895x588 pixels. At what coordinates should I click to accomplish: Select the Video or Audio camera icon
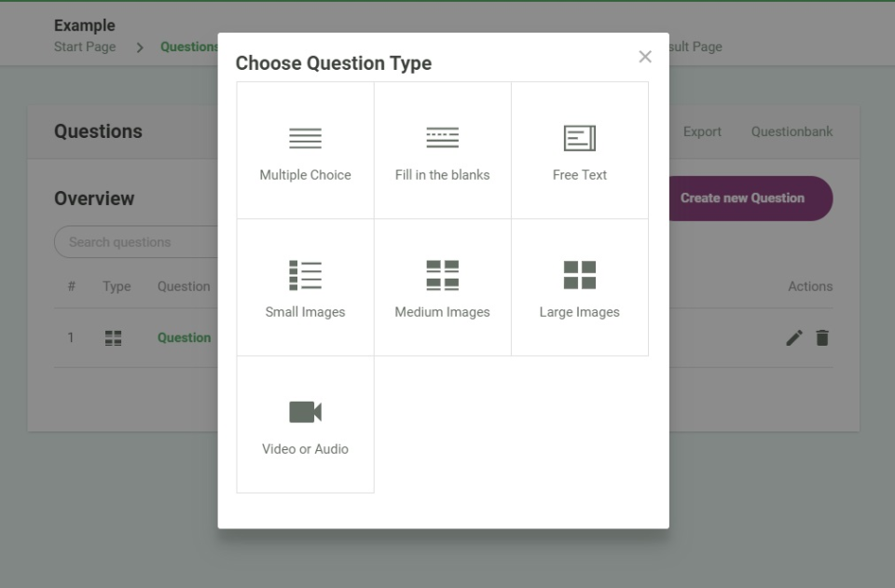[x=305, y=412]
